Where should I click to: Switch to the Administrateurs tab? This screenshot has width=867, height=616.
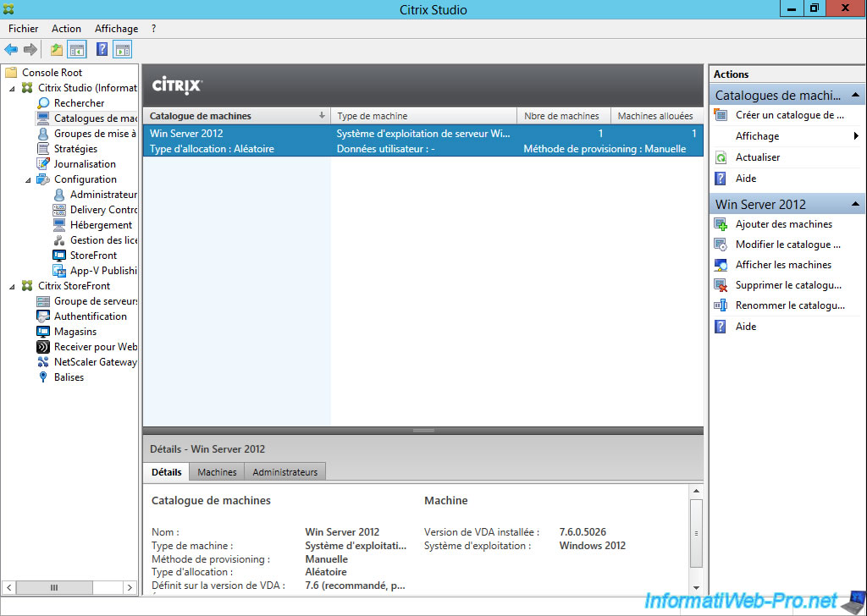point(284,472)
